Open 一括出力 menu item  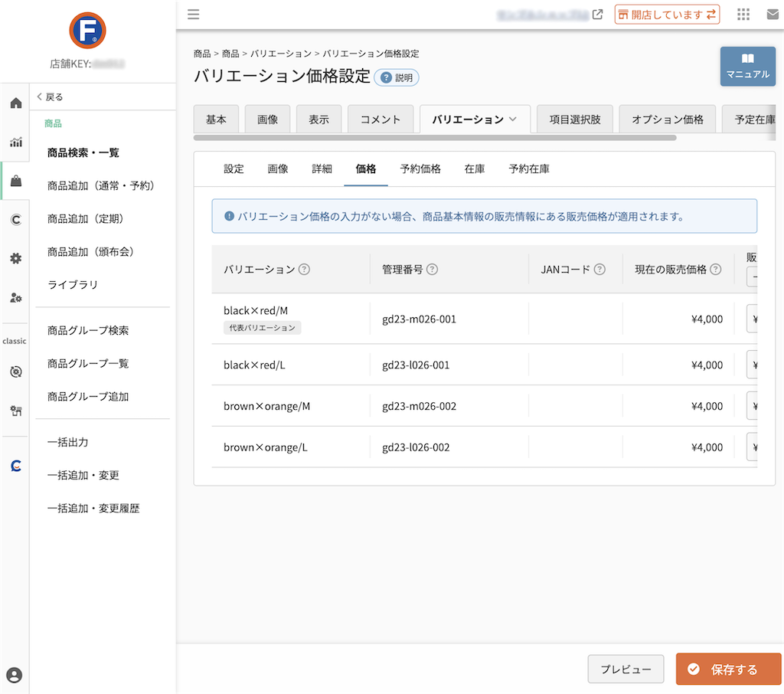[x=67, y=442]
